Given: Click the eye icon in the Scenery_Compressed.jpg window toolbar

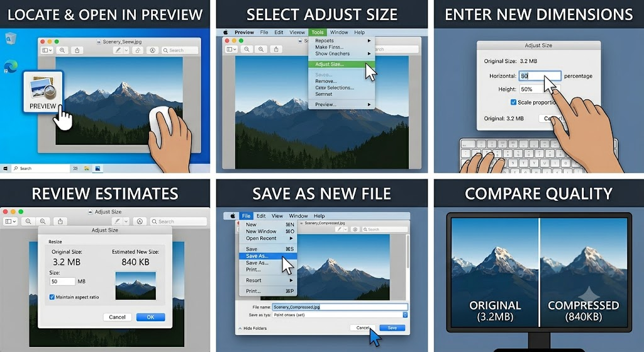Looking at the screenshot, I should click(x=355, y=229).
